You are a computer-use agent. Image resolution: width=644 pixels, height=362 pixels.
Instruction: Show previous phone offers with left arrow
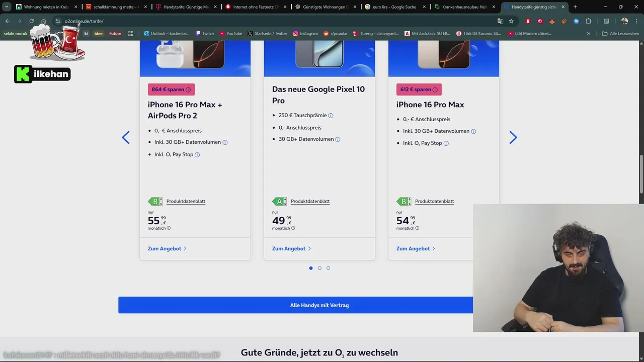point(126,137)
